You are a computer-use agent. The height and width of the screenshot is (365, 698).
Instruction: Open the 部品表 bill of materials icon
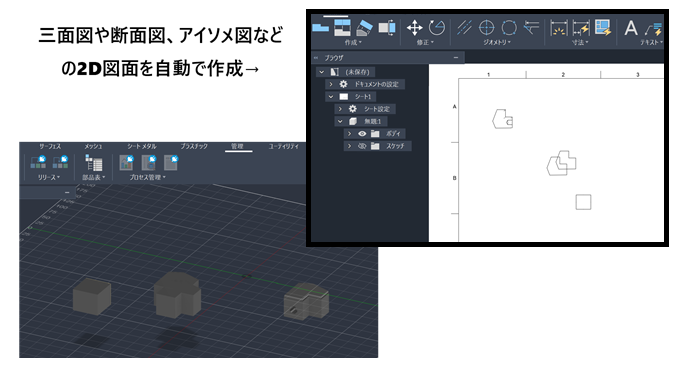click(x=93, y=162)
